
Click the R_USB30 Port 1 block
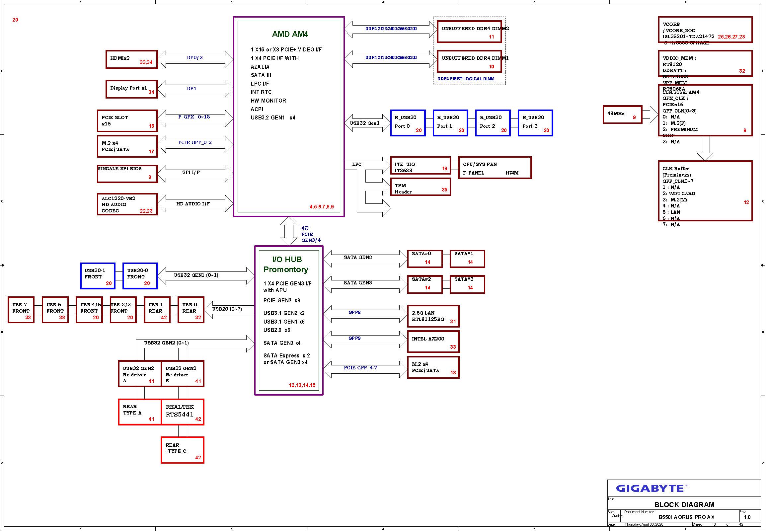coord(450,123)
